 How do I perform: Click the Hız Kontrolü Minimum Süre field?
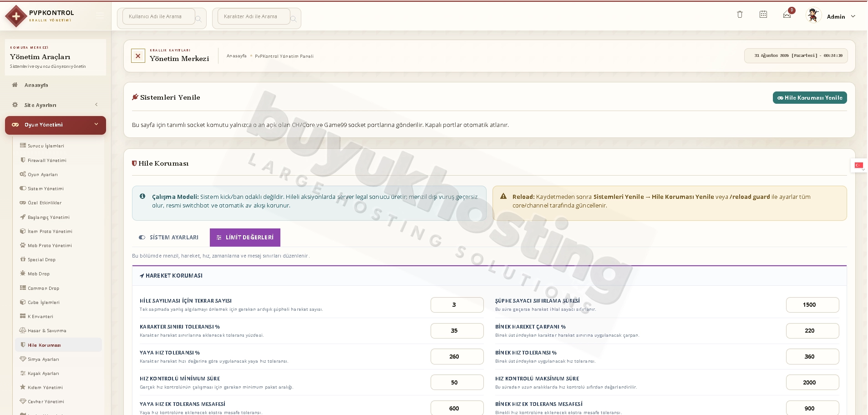457,383
